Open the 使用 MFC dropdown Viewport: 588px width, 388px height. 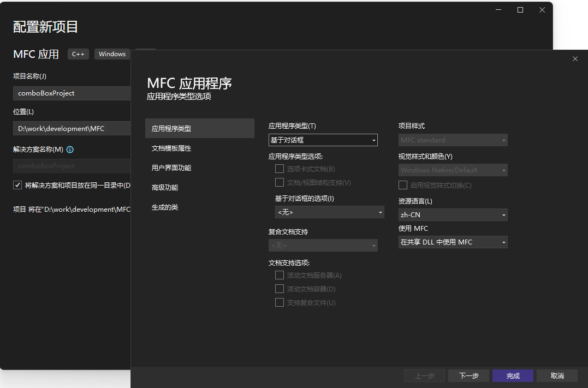(453, 242)
